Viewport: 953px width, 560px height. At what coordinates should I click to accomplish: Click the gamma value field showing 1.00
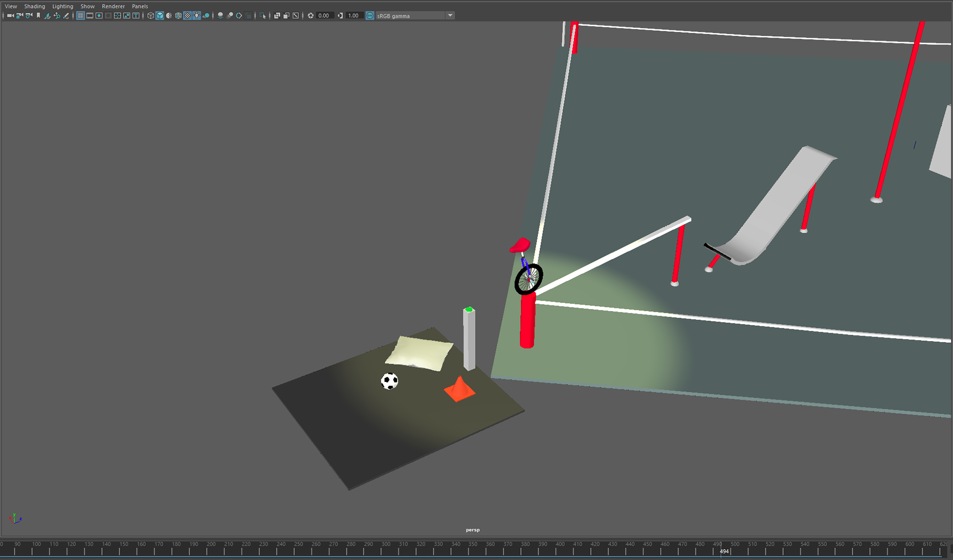click(x=353, y=16)
